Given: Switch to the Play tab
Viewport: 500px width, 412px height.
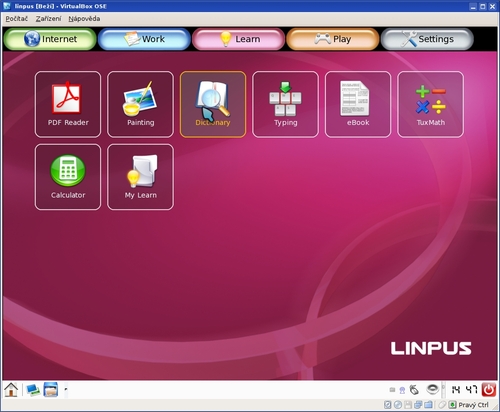Looking at the screenshot, I should (x=333, y=39).
